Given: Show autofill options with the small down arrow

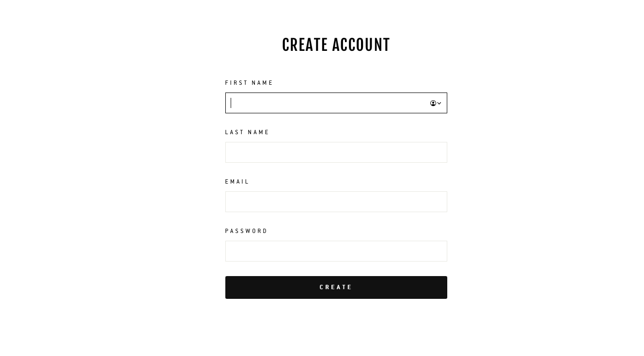Looking at the screenshot, I should 439,103.
